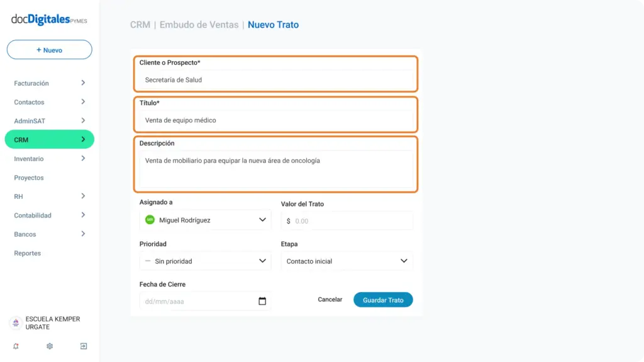Open the Inventario sidebar menu
644x362 pixels.
(49, 159)
